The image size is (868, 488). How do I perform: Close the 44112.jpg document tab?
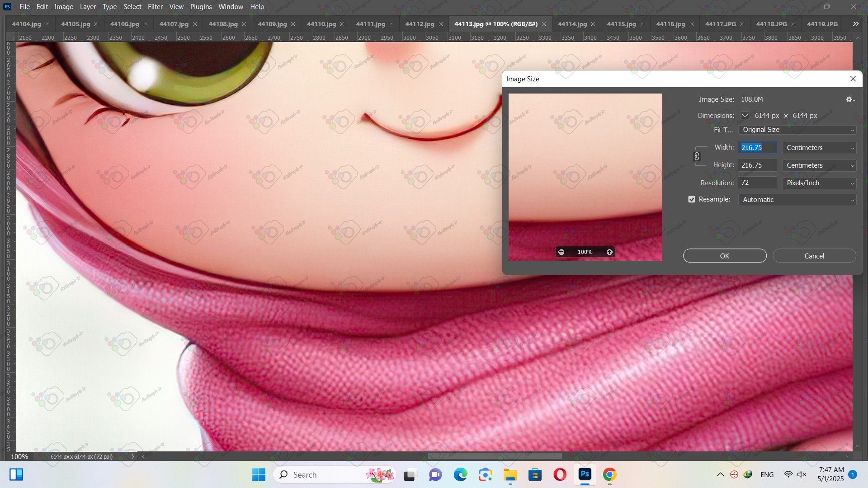coord(441,24)
